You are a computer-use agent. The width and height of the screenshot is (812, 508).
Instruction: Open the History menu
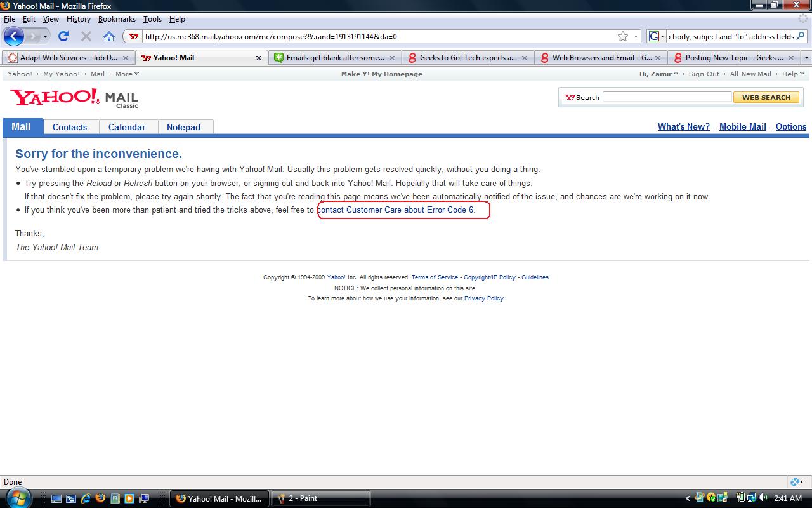tap(79, 19)
